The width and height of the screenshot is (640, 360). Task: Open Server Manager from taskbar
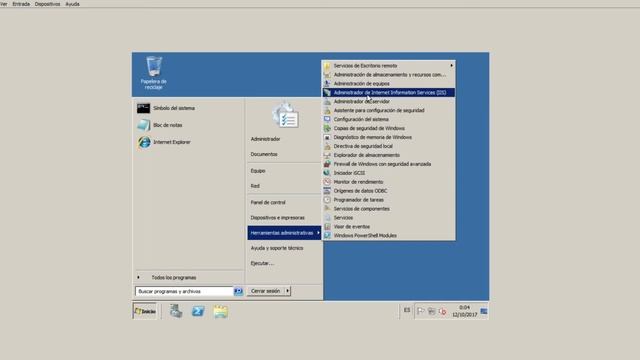[x=176, y=311]
